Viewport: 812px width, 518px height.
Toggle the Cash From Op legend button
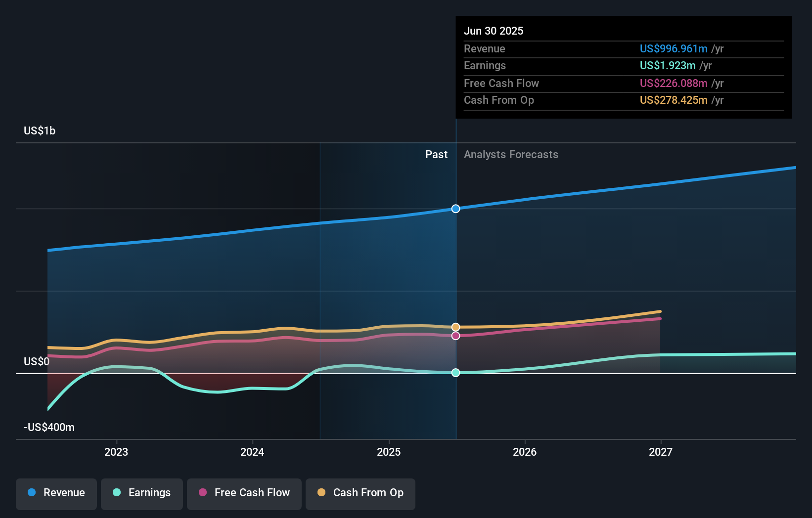coord(361,494)
